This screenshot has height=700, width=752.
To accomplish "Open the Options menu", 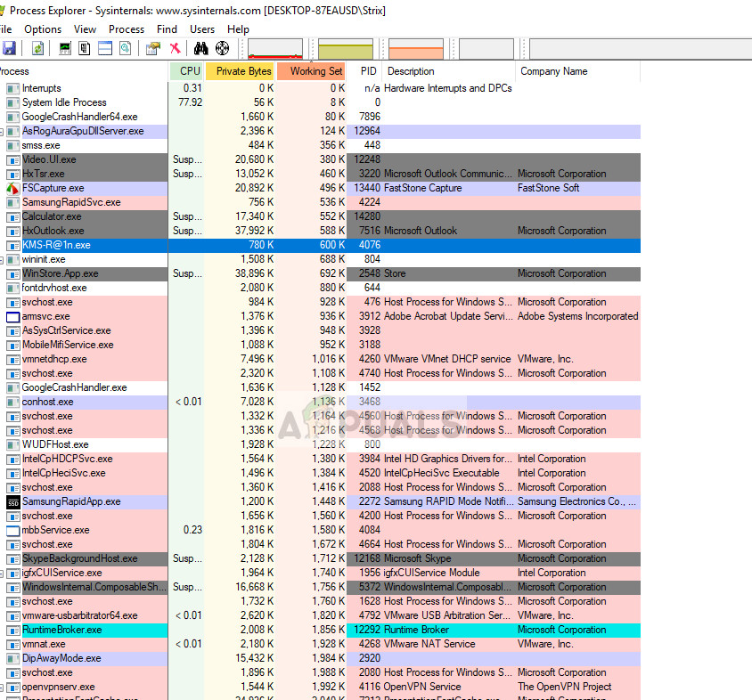I will tap(42, 28).
